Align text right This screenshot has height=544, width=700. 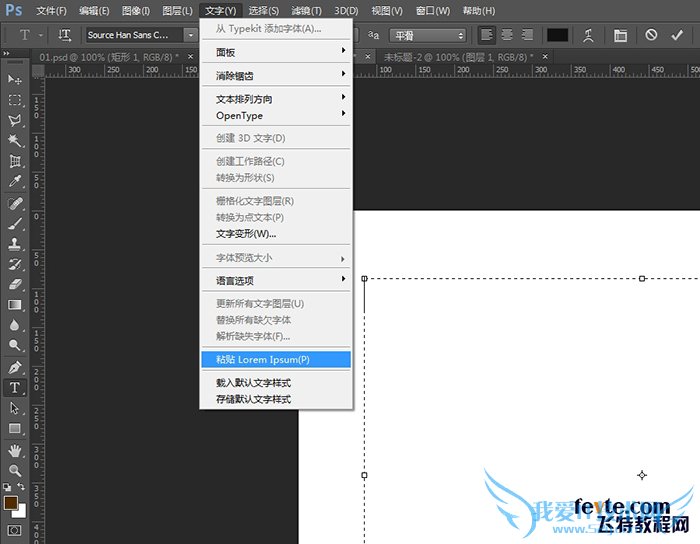tap(527, 35)
